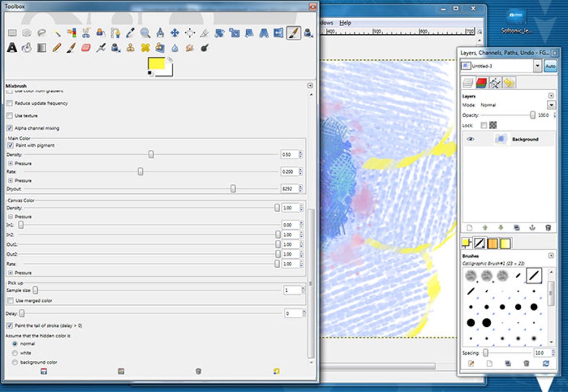568x392 pixels.
Task: Switch to the Channels tab
Action: click(481, 83)
